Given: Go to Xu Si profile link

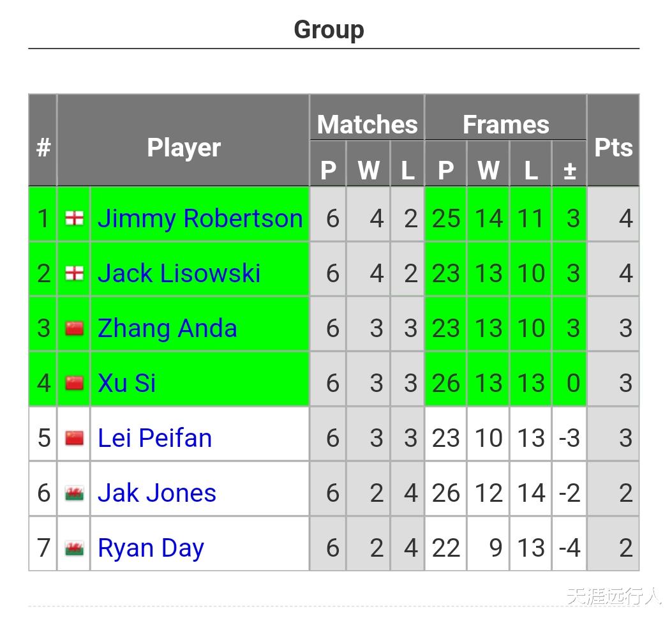Looking at the screenshot, I should (126, 383).
